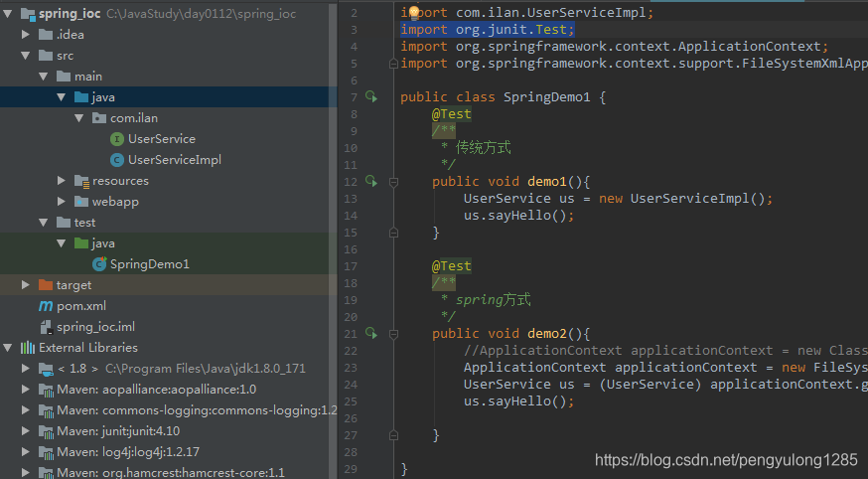868x479 pixels.
Task: Collapse the main folder arrow
Action: [x=43, y=77]
